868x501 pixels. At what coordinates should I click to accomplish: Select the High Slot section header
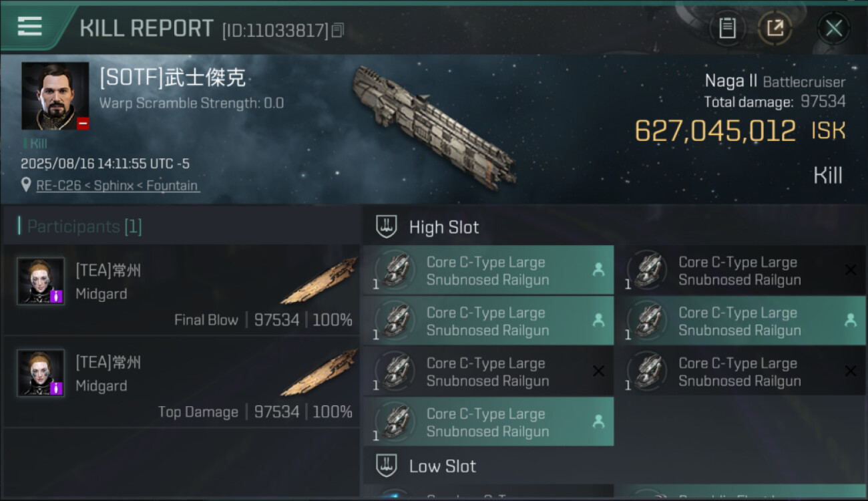pos(443,227)
